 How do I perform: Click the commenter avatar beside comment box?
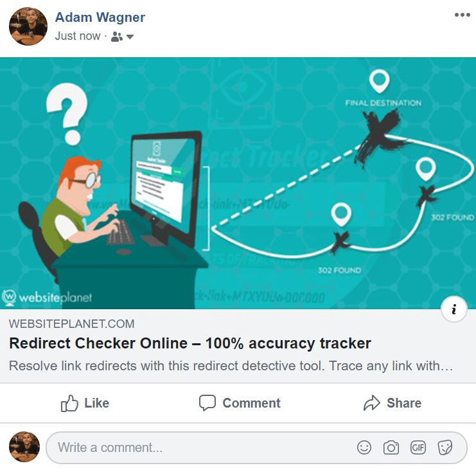[24, 447]
